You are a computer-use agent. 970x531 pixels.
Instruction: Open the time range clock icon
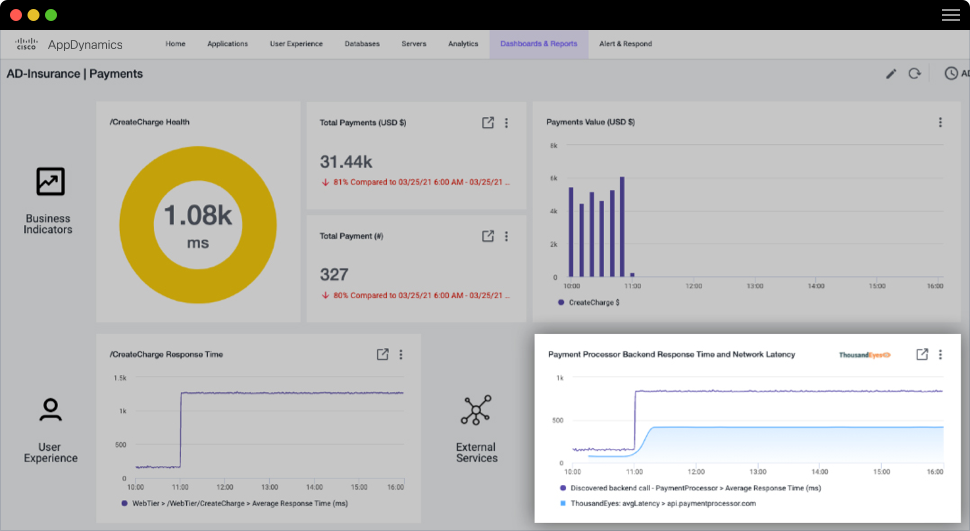click(x=951, y=74)
